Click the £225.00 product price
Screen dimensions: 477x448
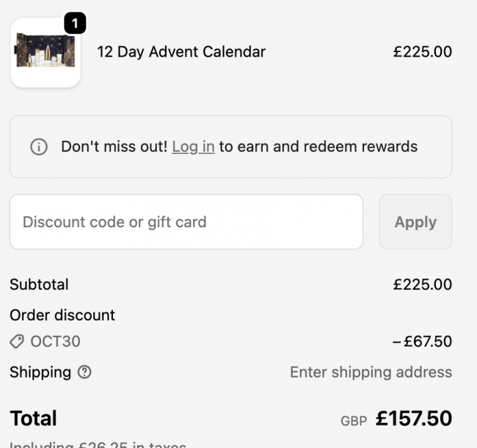pos(422,52)
